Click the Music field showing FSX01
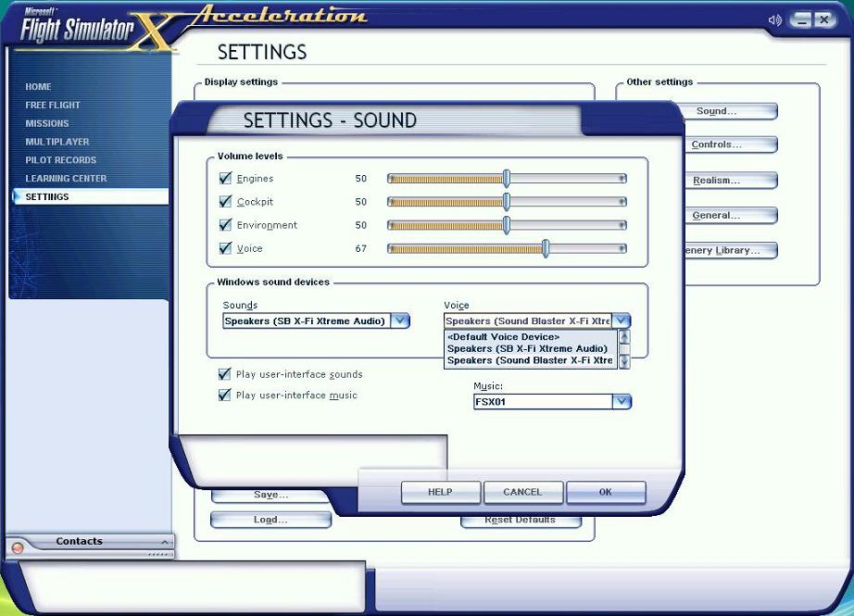This screenshot has width=854, height=616. pyautogui.click(x=543, y=402)
